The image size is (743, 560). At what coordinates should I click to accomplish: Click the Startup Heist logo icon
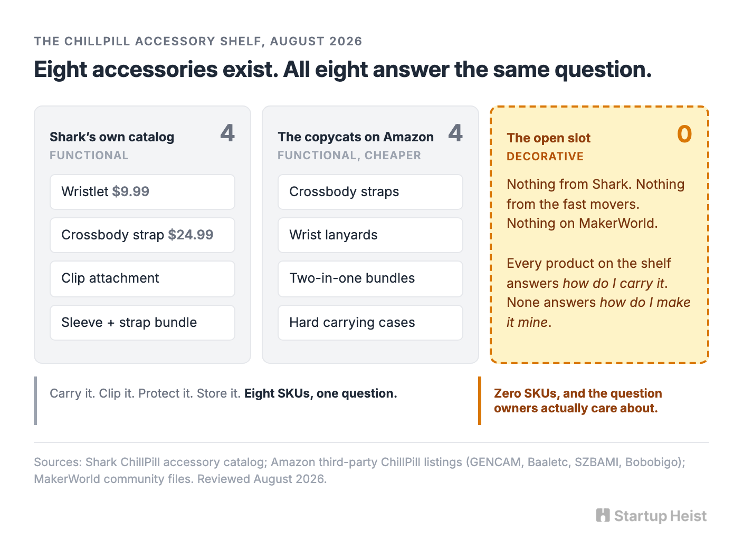point(603,515)
